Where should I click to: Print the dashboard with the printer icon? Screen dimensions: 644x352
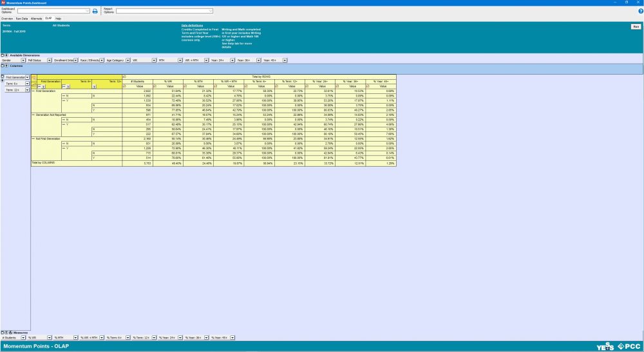coord(95,11)
